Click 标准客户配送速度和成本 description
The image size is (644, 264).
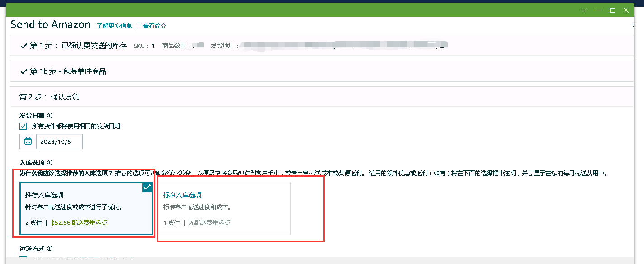pyautogui.click(x=197, y=207)
